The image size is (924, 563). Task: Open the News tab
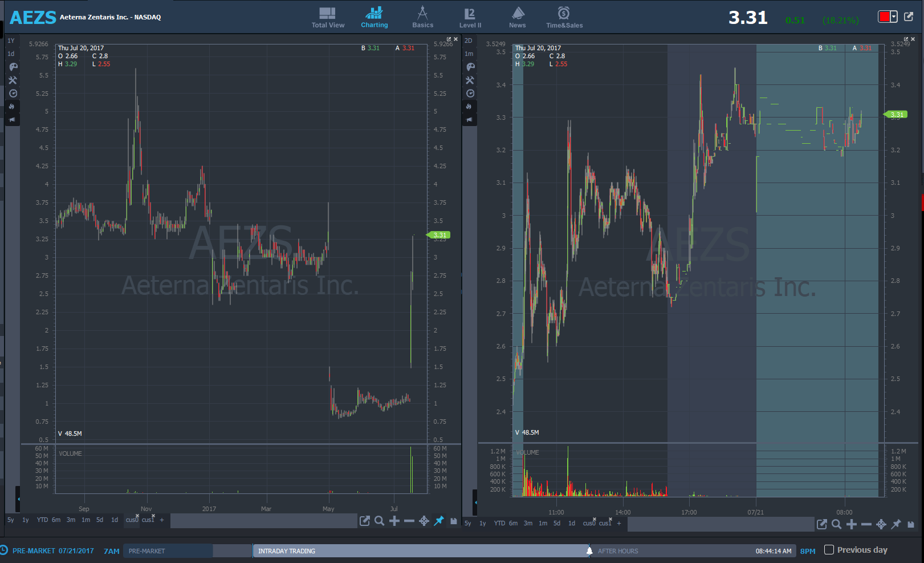click(x=518, y=17)
